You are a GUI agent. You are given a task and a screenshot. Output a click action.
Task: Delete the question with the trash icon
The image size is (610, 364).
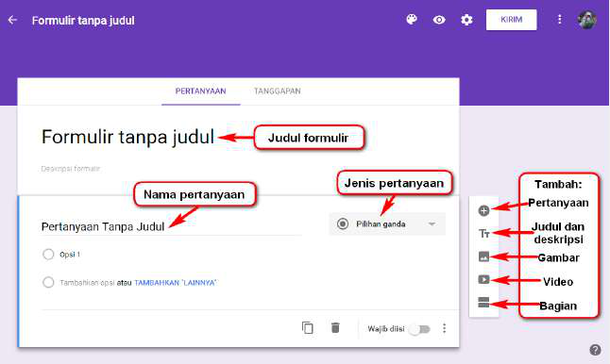point(335,328)
